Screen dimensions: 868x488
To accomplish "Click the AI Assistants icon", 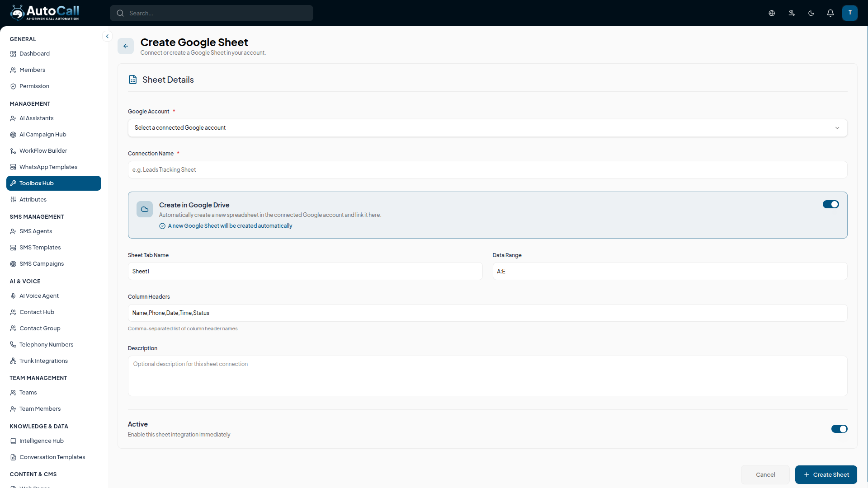I will pos(13,118).
